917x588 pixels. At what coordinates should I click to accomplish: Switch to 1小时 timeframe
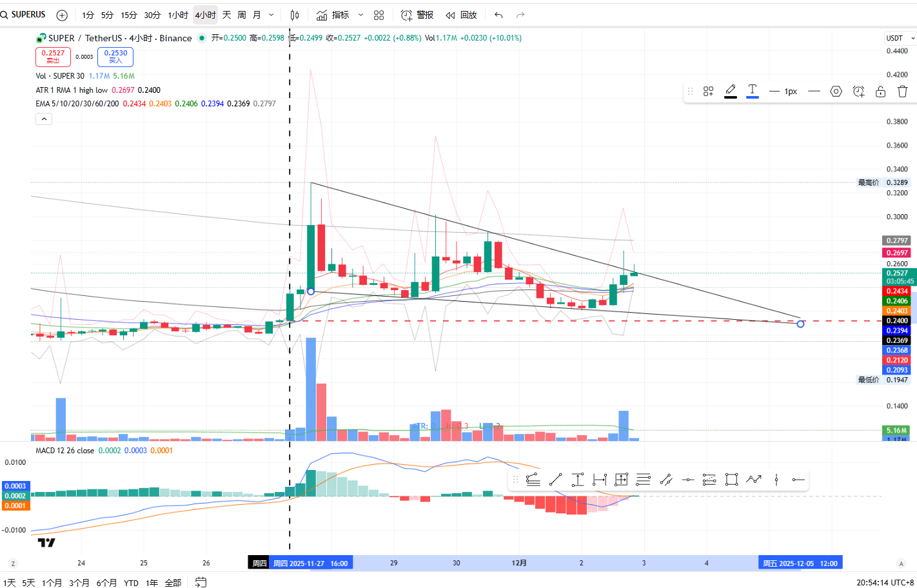click(x=178, y=15)
